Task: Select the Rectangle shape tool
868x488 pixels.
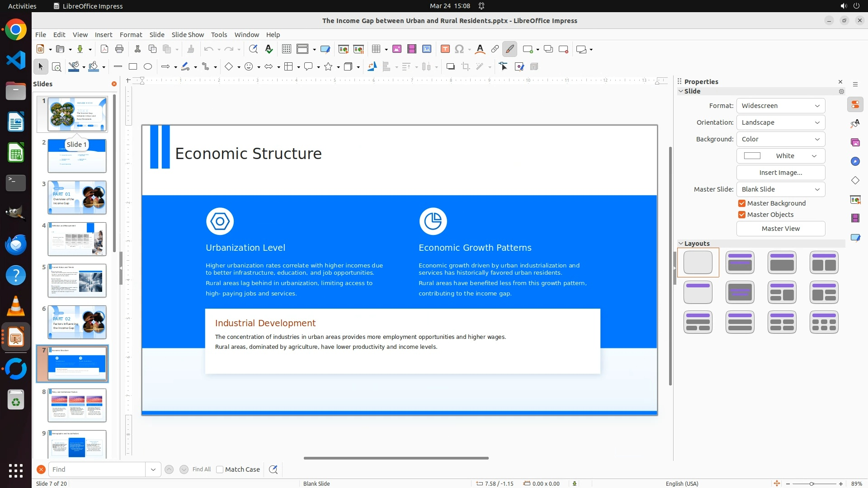Action: point(133,67)
